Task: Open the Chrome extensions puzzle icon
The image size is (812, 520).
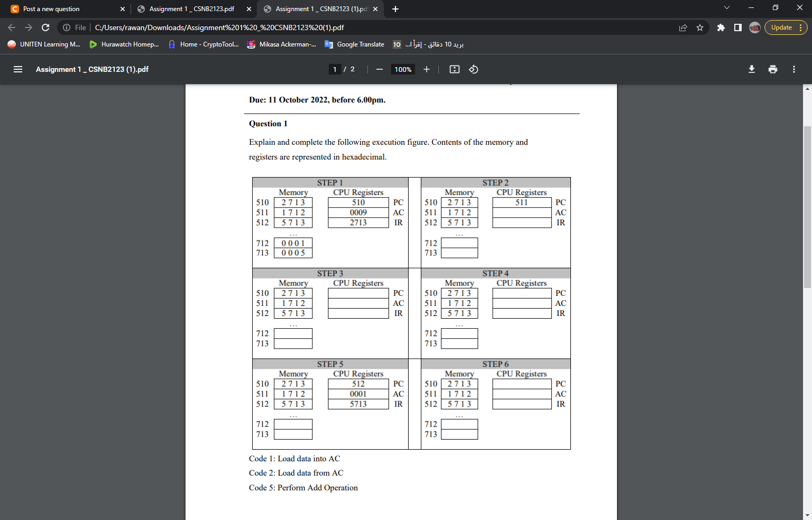Action: tap(721, 27)
